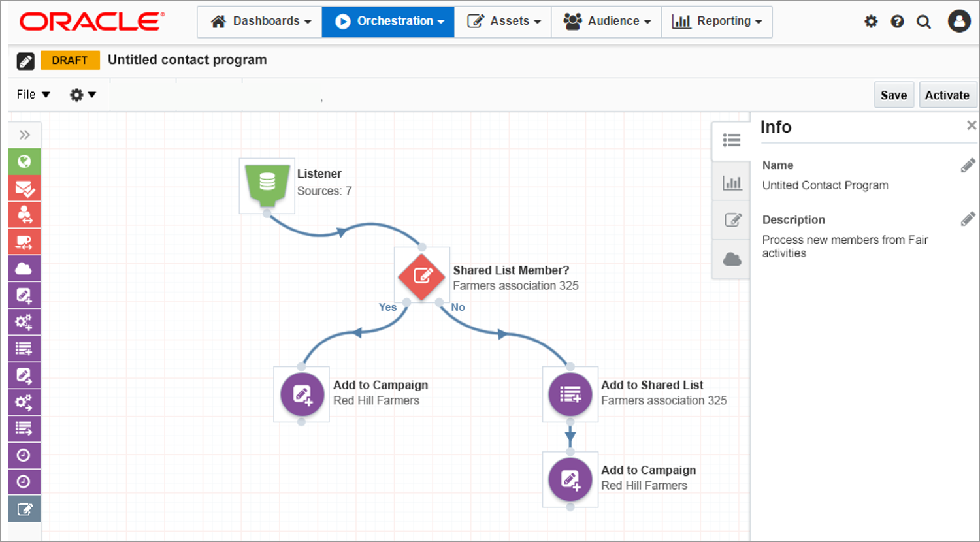Click the 'Info' panel heading
Screen dimensions: 980x542
776,127
